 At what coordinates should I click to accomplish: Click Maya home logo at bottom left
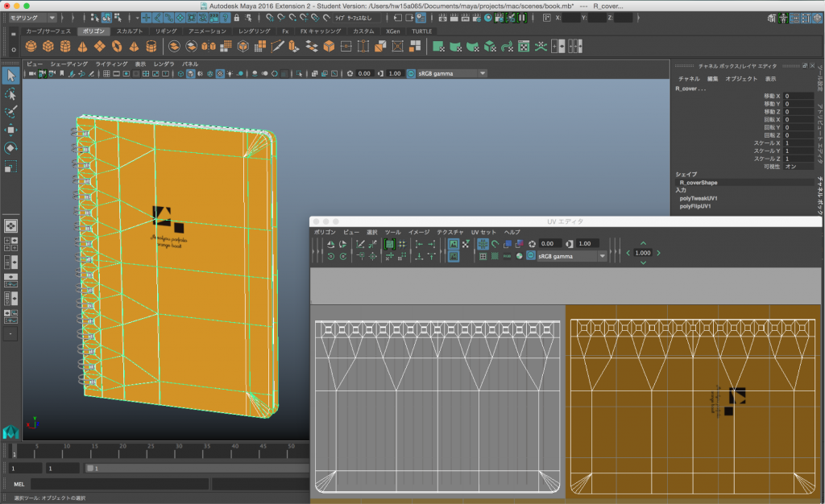click(x=10, y=432)
